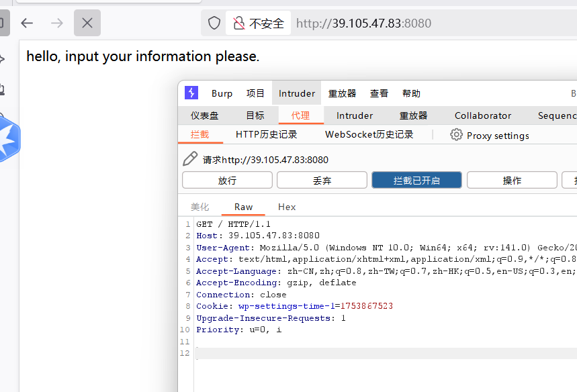The image size is (577, 392).
Task: Click the 放行 forward button
Action: click(227, 180)
